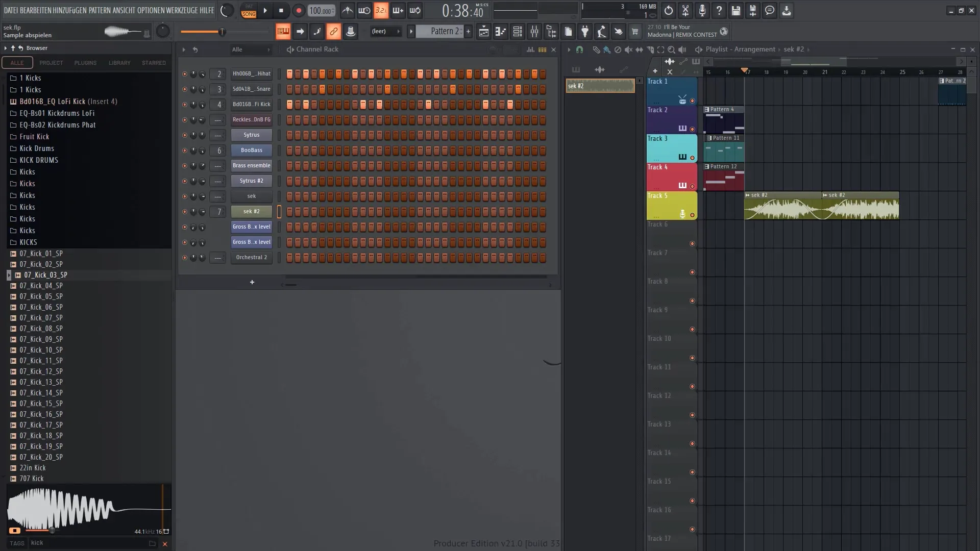Mute the Hh006B Hihat channel
The image size is (980, 551).
184,74
